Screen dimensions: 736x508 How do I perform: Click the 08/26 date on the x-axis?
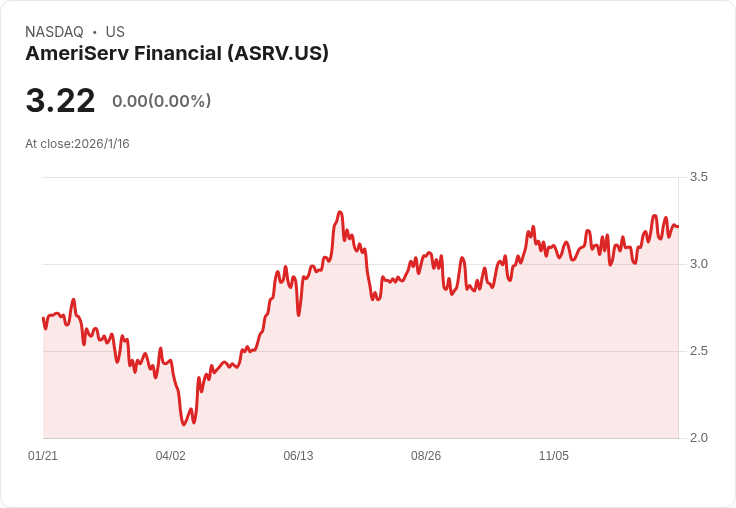pos(426,456)
